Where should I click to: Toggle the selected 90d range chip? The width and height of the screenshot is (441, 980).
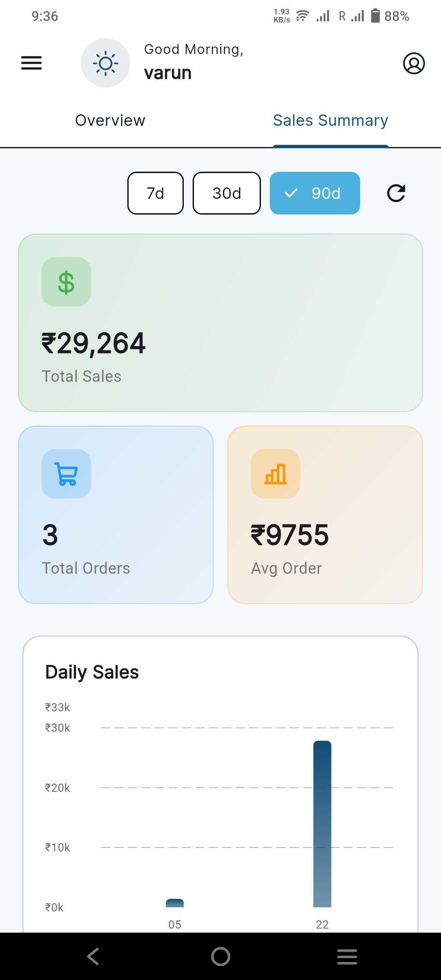(x=315, y=193)
